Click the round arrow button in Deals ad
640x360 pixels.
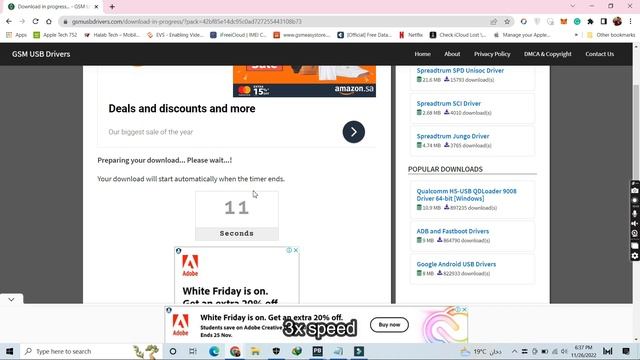point(353,132)
